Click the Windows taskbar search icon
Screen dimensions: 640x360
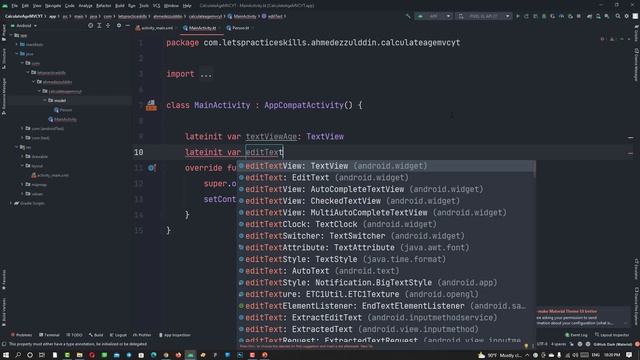(18, 355)
